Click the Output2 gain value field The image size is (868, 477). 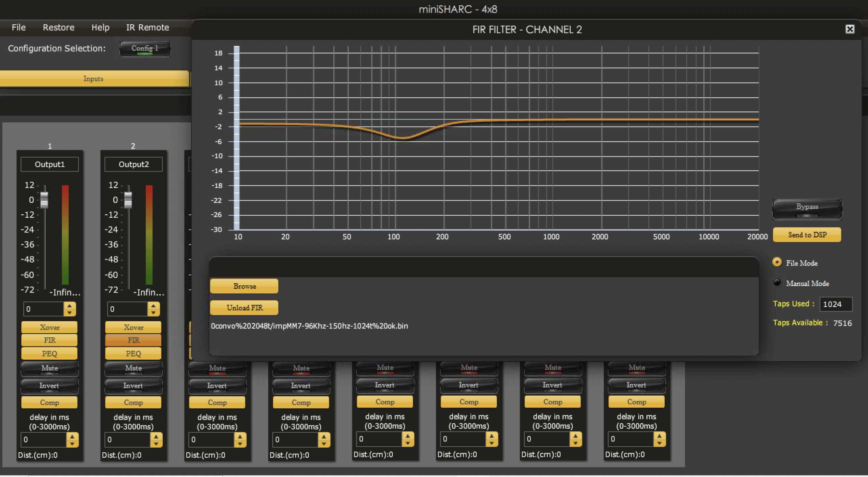(x=128, y=309)
